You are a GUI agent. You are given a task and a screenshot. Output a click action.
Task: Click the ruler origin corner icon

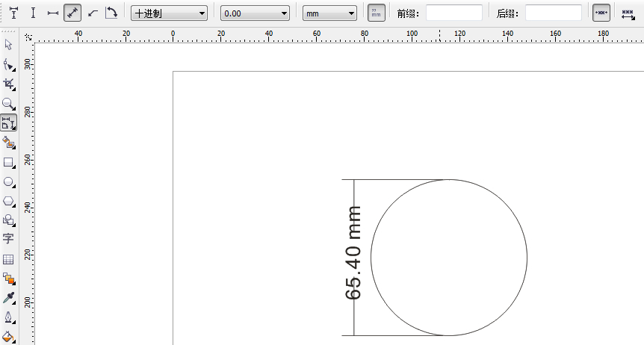28,37
